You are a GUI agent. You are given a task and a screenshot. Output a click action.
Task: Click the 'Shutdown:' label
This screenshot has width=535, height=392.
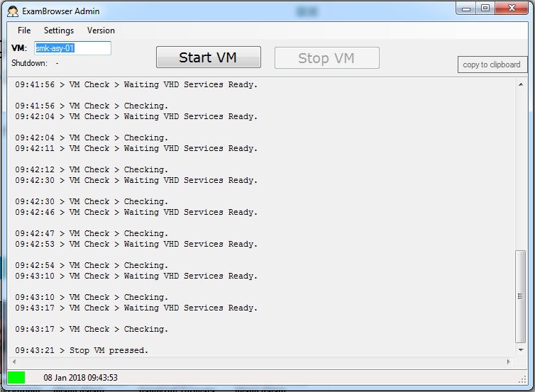pyautogui.click(x=29, y=63)
